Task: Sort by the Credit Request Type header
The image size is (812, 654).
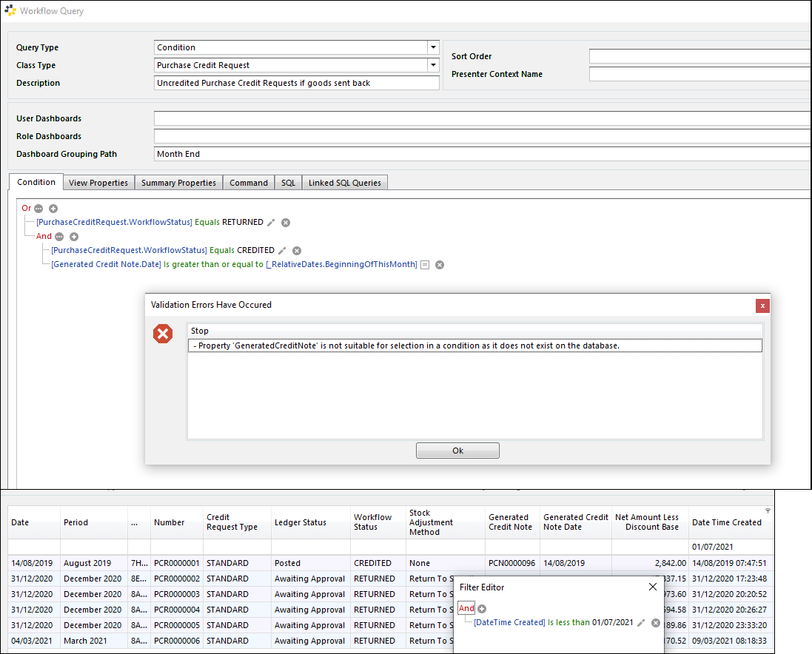Action: click(x=237, y=522)
